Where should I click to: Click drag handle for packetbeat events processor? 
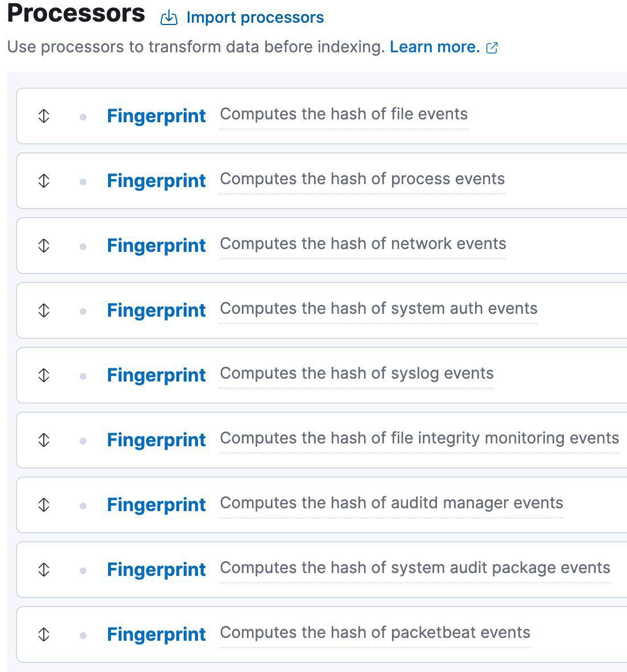click(x=44, y=634)
